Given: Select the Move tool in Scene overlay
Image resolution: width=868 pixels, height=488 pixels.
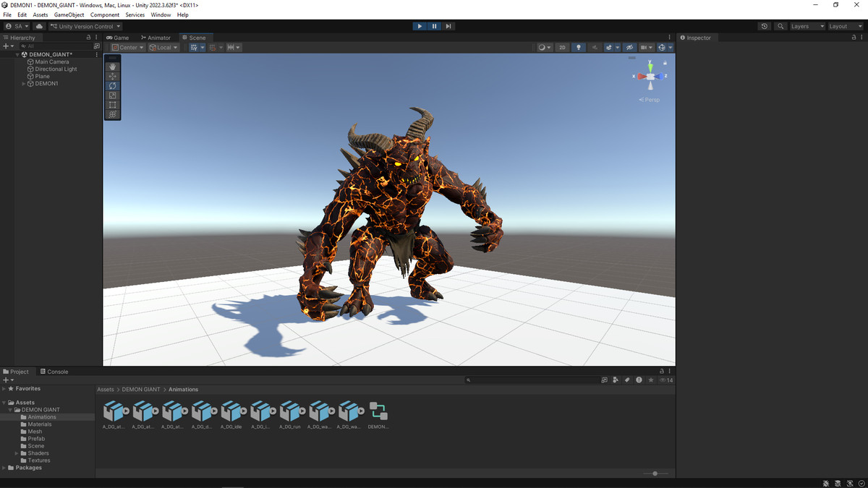Looking at the screenshot, I should click(x=112, y=76).
